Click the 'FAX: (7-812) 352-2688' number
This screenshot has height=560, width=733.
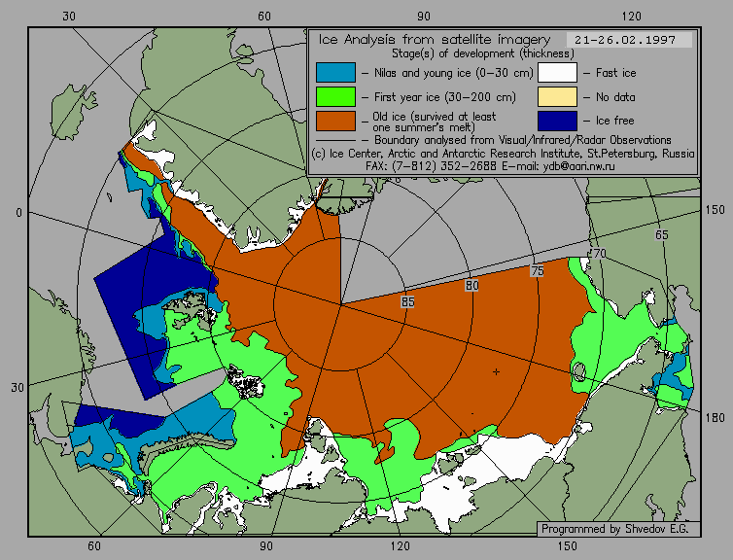point(431,166)
